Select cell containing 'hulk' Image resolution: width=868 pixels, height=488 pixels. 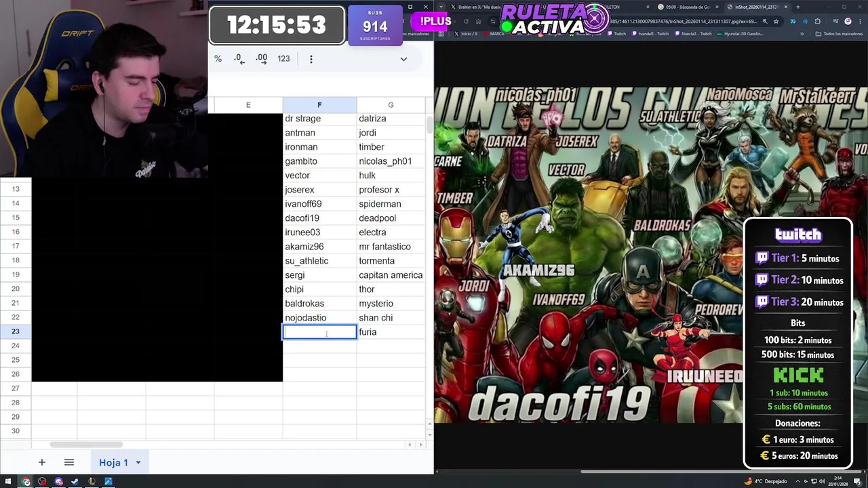(391, 176)
